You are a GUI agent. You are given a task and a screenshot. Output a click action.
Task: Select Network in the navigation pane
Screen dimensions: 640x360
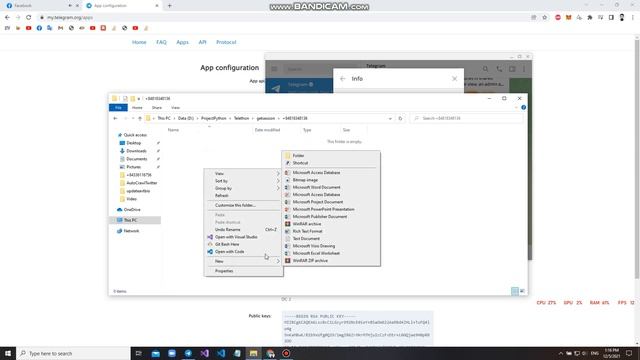(x=131, y=231)
